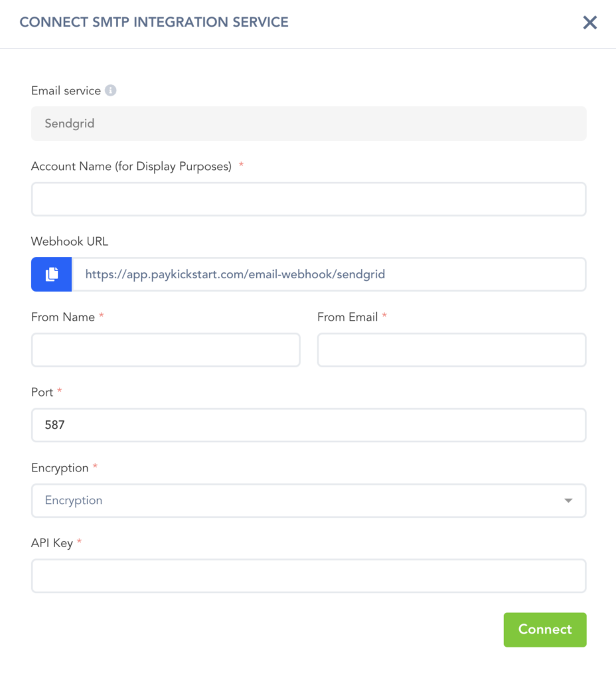This screenshot has height=680, width=616.
Task: Focus the Account Name input field
Action: point(309,199)
